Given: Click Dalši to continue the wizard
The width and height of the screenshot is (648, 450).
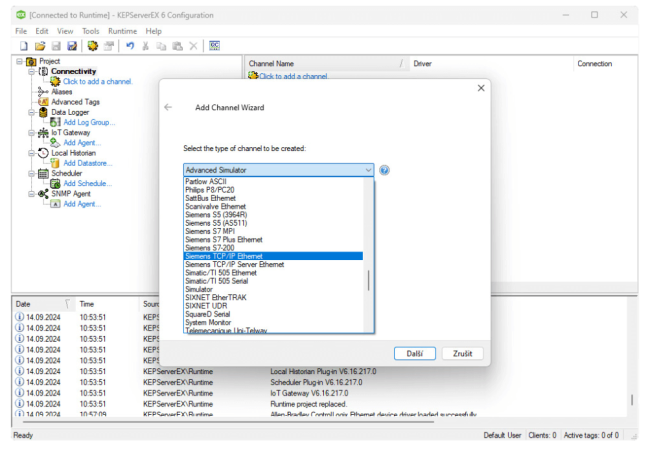Looking at the screenshot, I should 415,354.
